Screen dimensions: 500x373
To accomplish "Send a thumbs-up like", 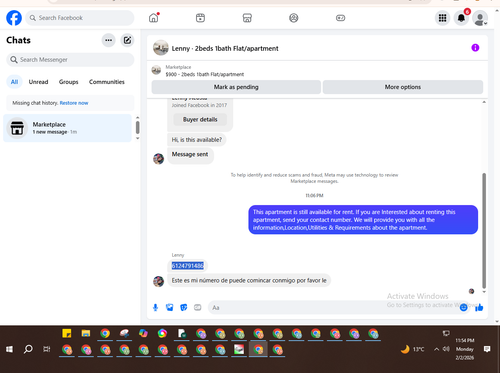I will [479, 307].
